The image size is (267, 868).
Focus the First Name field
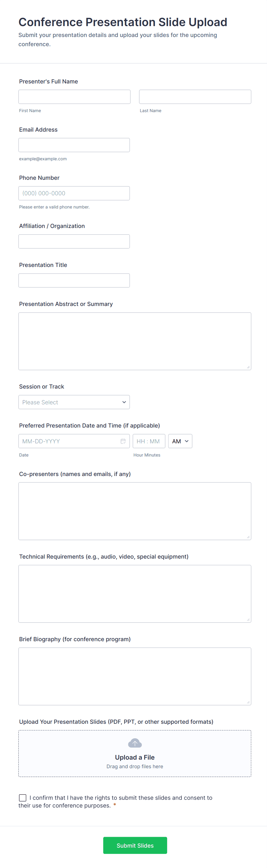[74, 97]
